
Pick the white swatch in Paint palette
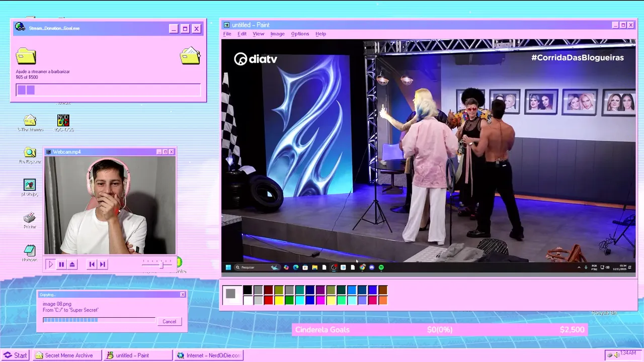tap(248, 300)
